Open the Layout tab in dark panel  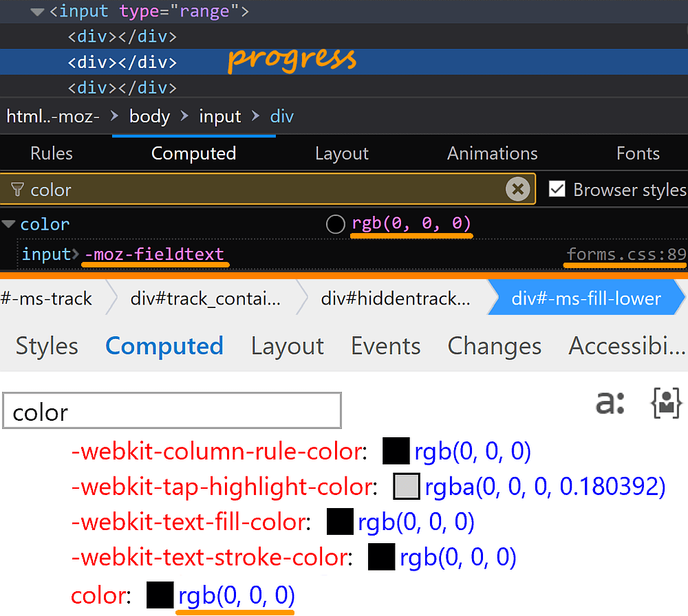coord(341,153)
